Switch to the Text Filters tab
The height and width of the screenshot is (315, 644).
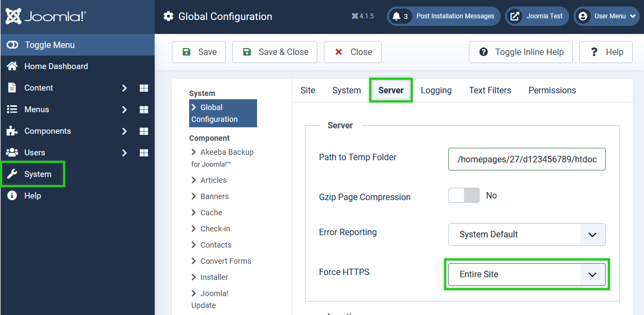coord(490,90)
